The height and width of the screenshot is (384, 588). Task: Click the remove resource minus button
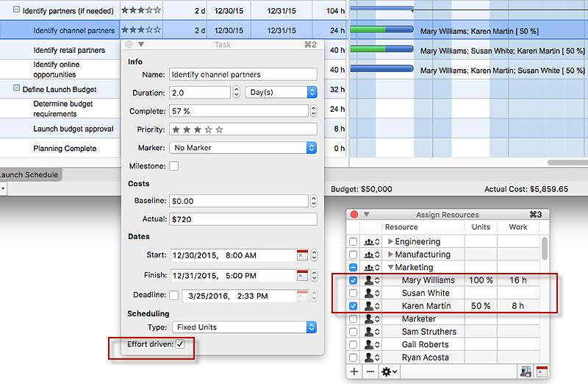370,371
